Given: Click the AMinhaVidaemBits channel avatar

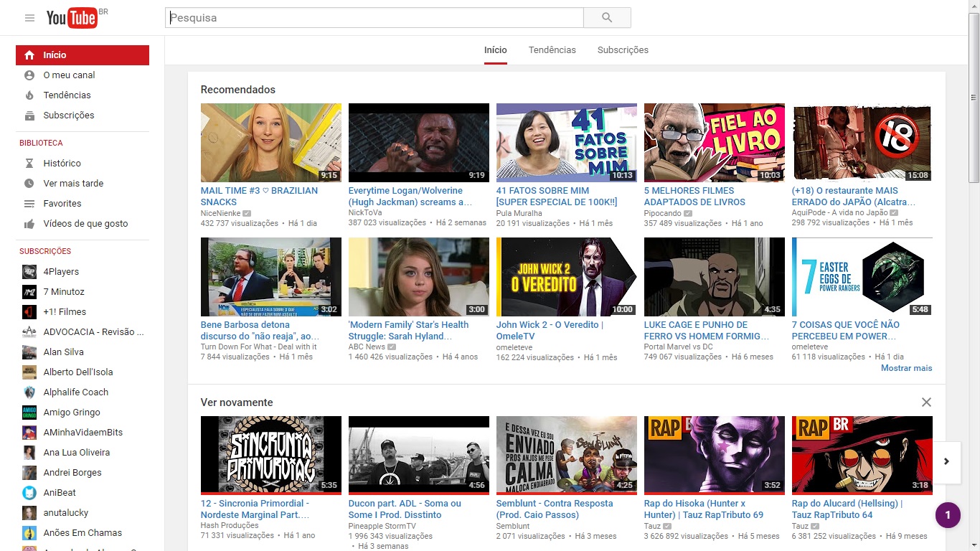Looking at the screenshot, I should [x=29, y=433].
